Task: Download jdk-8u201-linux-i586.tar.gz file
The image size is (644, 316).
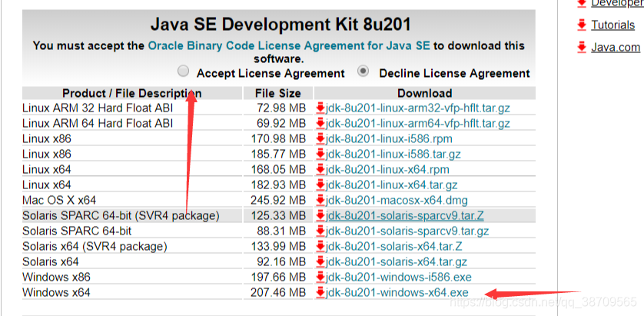Action: (393, 154)
